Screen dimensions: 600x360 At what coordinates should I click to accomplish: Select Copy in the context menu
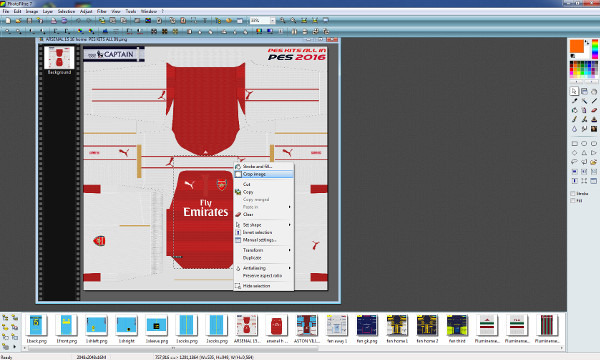click(x=264, y=192)
